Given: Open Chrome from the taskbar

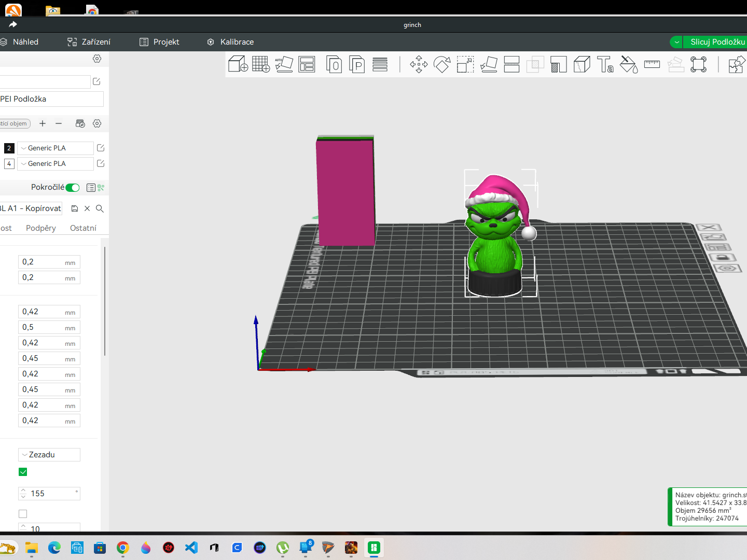Looking at the screenshot, I should tap(123, 548).
